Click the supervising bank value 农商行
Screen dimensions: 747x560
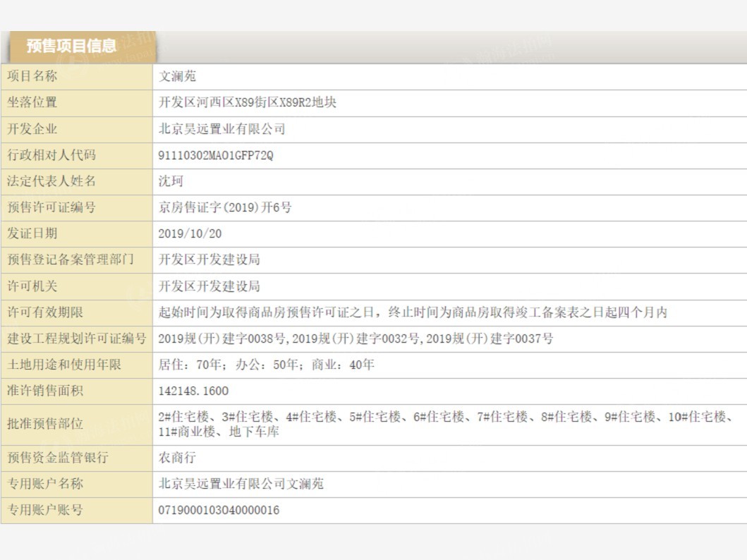coord(177,458)
